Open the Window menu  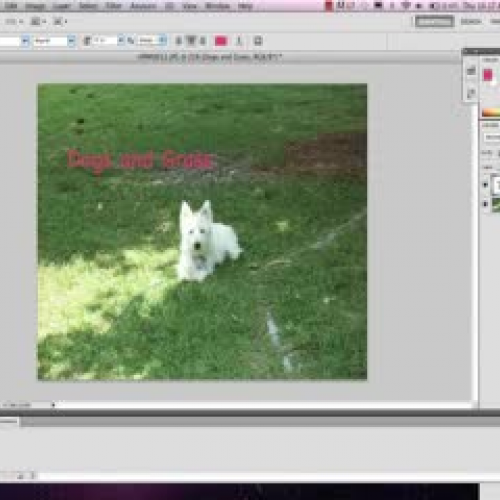[217, 6]
